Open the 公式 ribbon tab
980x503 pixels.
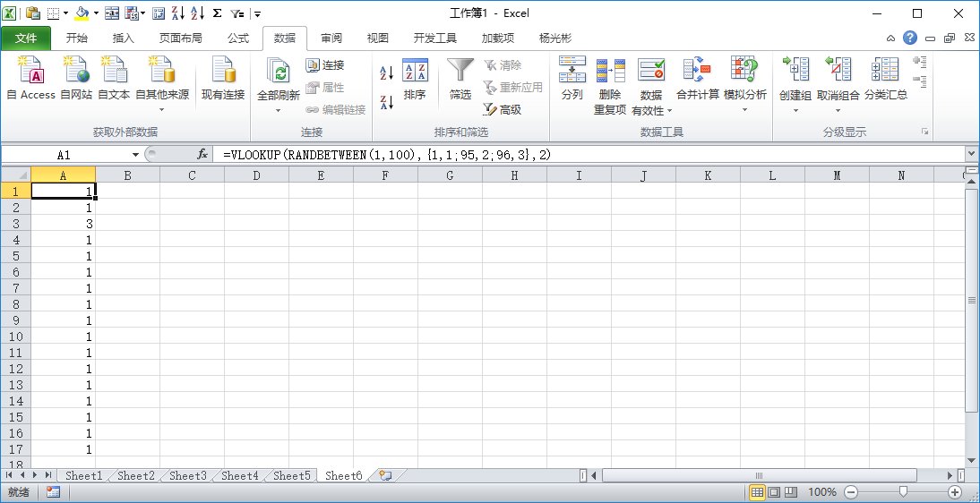237,38
